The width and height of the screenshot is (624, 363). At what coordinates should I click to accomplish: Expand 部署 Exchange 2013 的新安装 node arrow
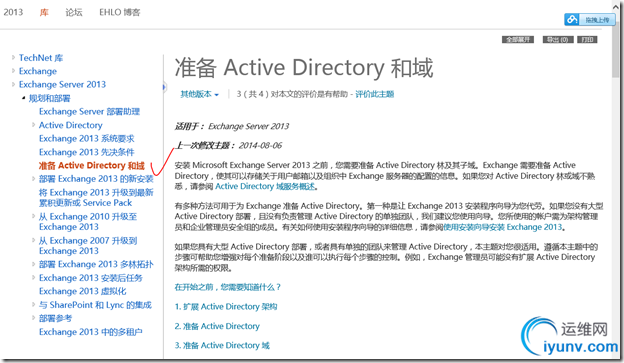point(33,178)
